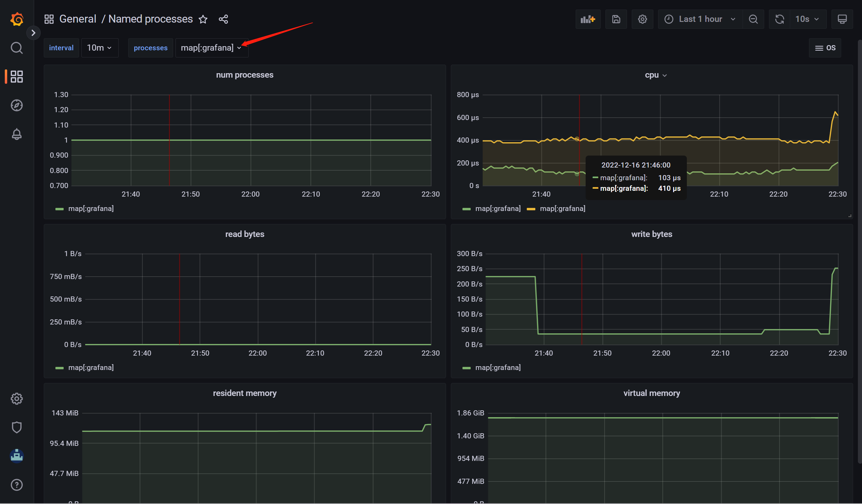Open the 10m interval dropdown
This screenshot has width=862, height=504.
click(100, 48)
